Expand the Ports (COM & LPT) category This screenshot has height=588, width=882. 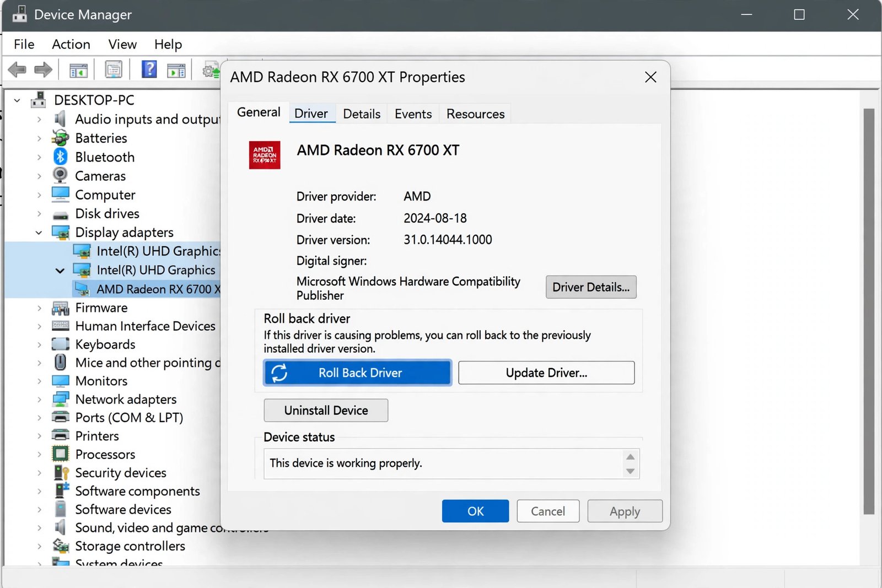pyautogui.click(x=39, y=418)
